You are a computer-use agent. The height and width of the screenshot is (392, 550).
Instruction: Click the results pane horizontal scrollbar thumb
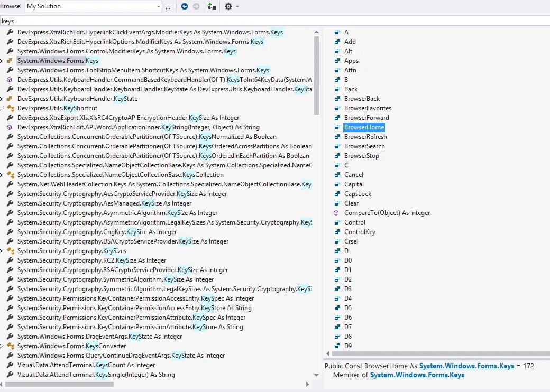point(60,384)
